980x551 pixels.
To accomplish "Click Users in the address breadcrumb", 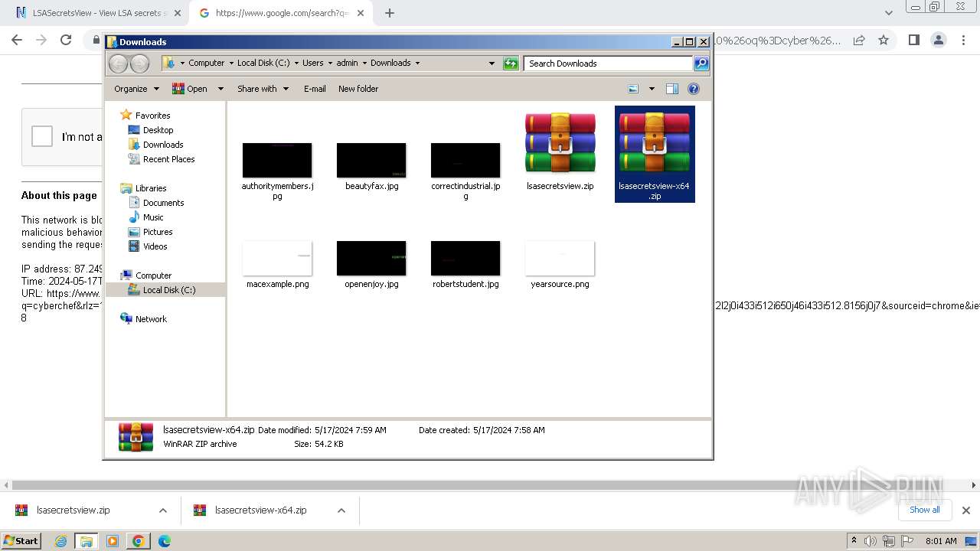I will (x=312, y=63).
